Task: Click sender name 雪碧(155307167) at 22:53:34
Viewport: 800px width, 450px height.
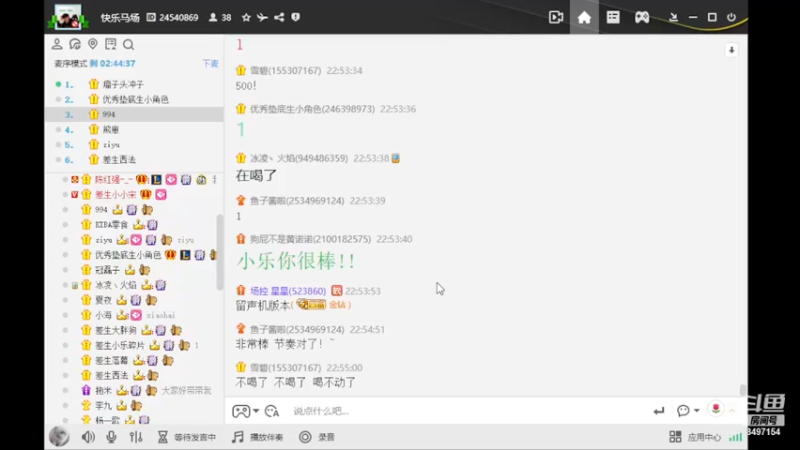Action: click(285, 70)
